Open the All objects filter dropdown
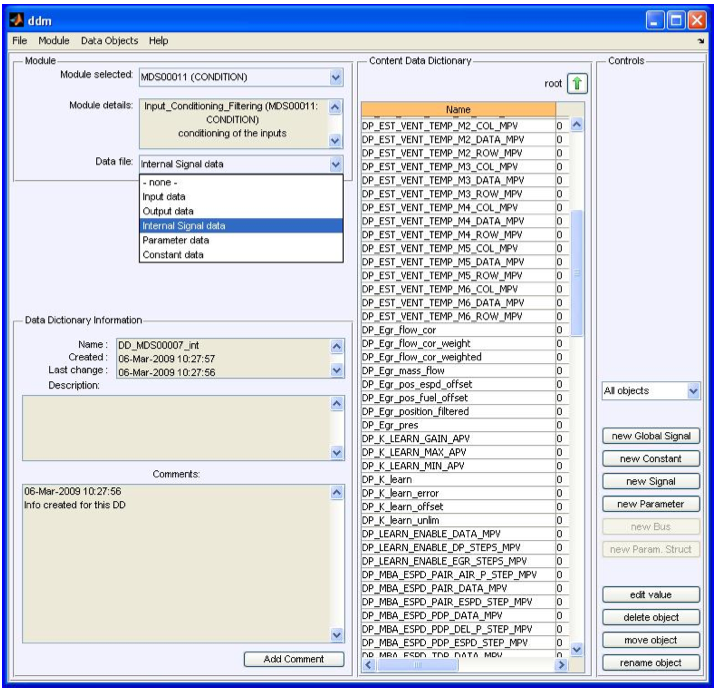 coord(693,391)
